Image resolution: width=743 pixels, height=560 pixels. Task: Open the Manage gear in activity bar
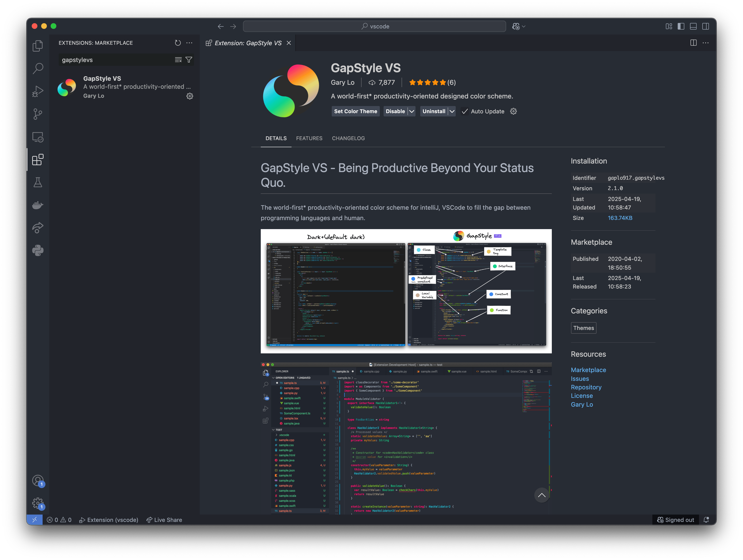pyautogui.click(x=38, y=503)
